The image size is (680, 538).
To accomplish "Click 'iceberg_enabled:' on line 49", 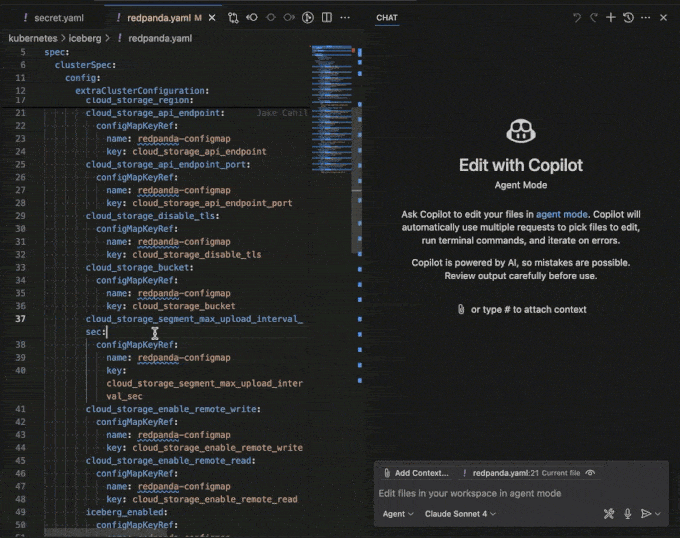I will [x=127, y=512].
